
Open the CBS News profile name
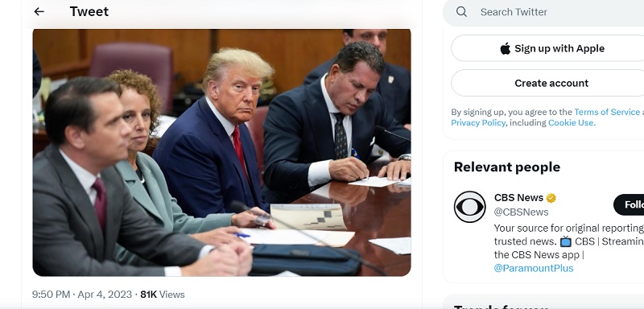518,198
